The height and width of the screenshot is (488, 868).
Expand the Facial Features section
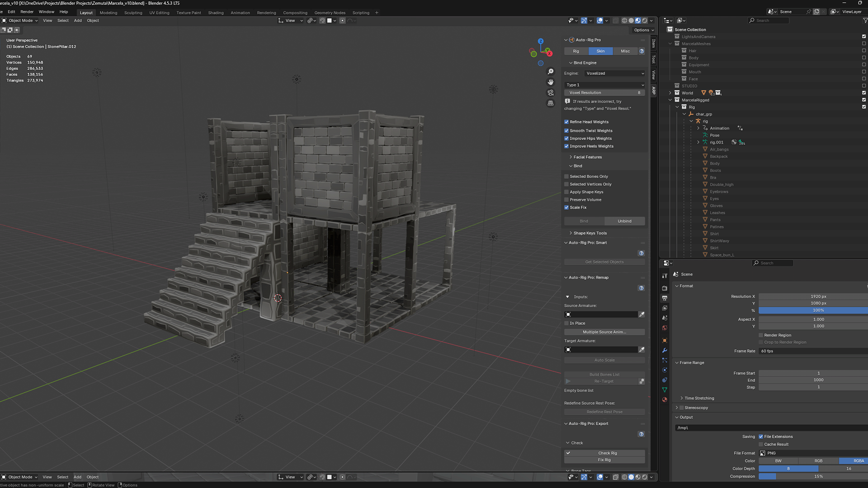pos(587,157)
